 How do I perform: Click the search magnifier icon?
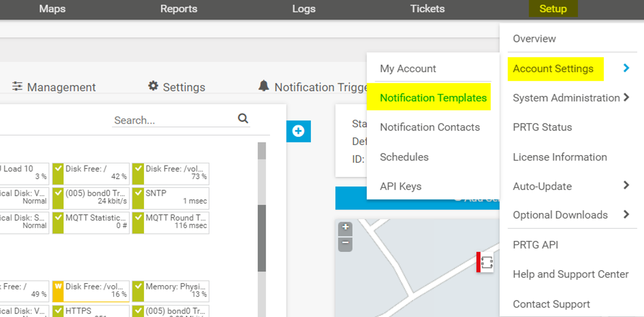[243, 119]
